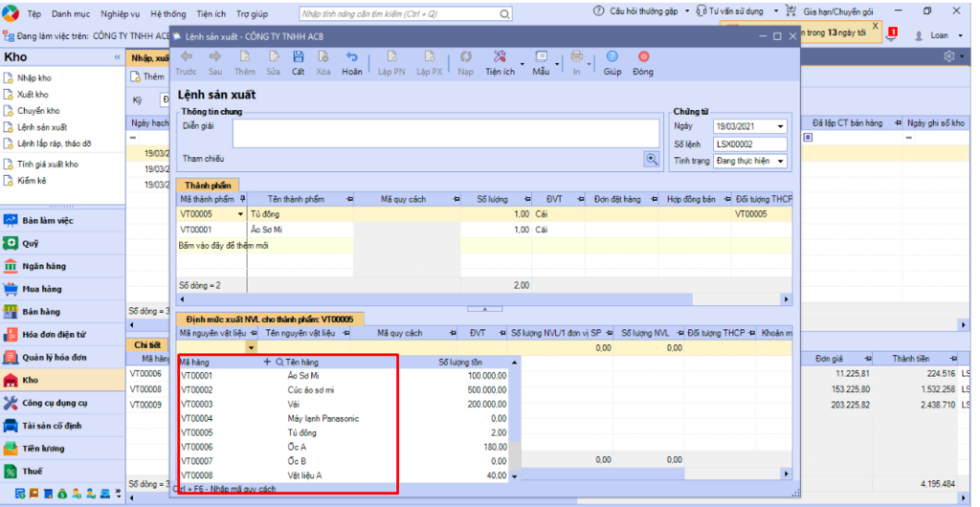Screen dimensions: 980x507
Task: Select the Thành phẩm tab
Action: coord(208,186)
